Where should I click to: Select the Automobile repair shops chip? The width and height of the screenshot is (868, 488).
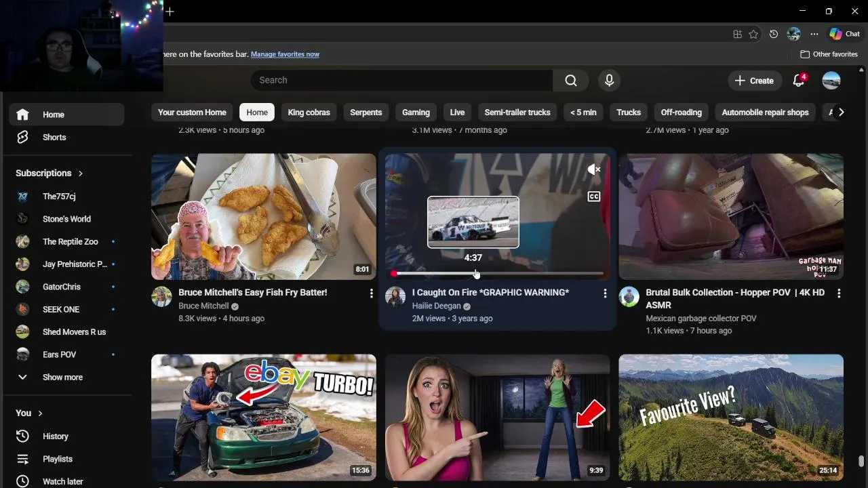[765, 113]
